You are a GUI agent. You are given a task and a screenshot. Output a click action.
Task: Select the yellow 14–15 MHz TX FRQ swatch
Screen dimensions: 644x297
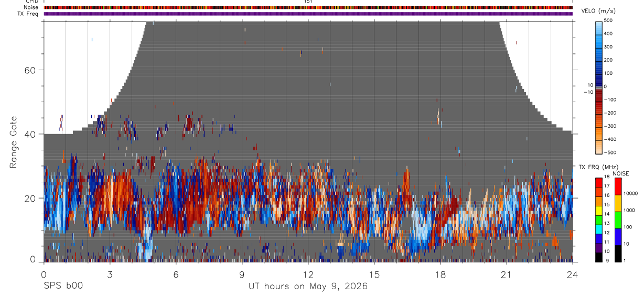tap(599, 210)
